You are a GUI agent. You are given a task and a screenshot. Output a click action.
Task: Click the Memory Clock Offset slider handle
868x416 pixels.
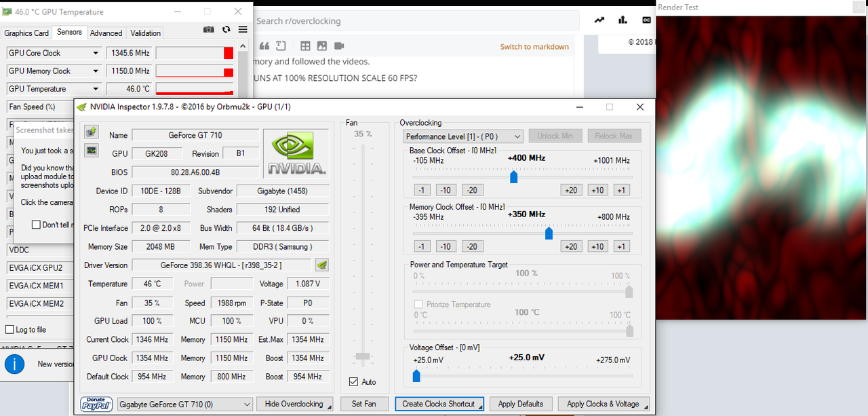click(549, 233)
